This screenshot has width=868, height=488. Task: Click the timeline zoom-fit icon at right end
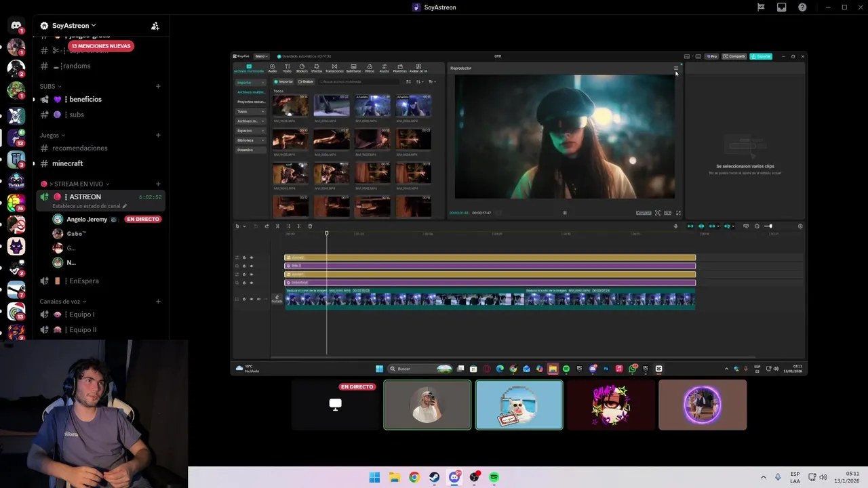tap(800, 226)
